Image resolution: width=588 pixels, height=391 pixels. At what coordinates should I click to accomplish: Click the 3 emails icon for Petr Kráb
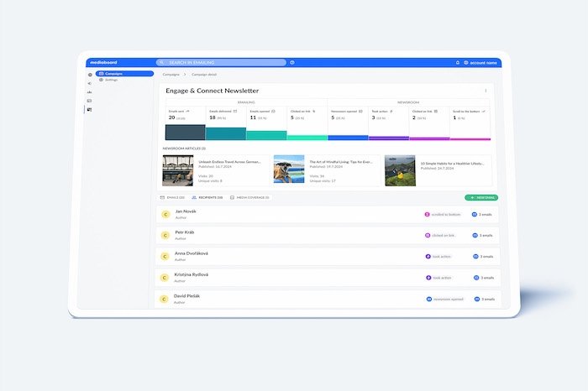click(475, 235)
